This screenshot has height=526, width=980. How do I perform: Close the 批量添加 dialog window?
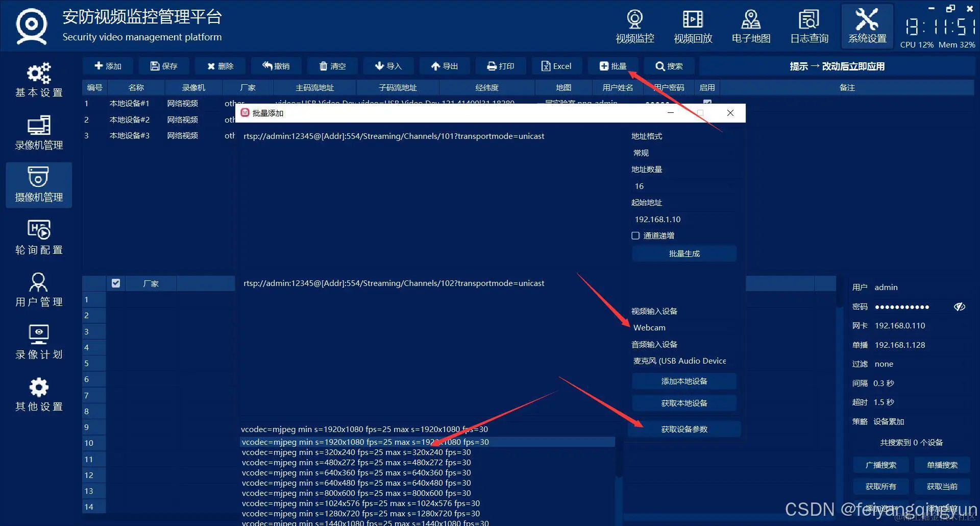[730, 113]
